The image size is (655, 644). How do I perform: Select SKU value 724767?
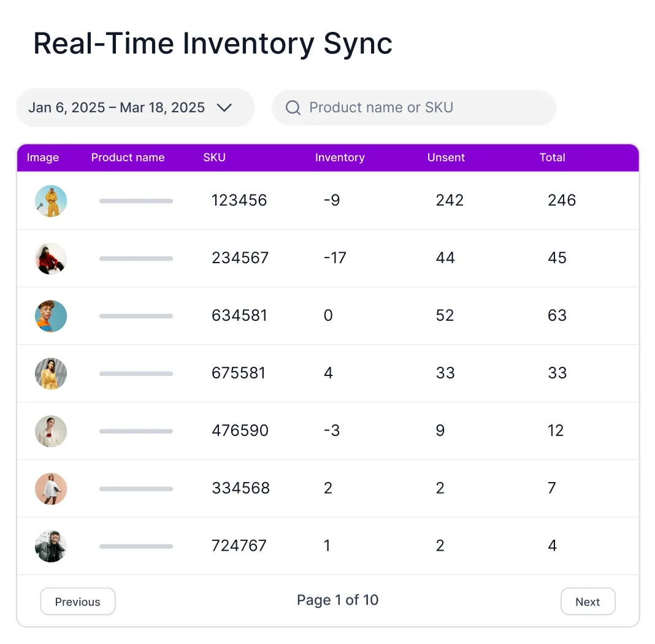click(x=239, y=546)
